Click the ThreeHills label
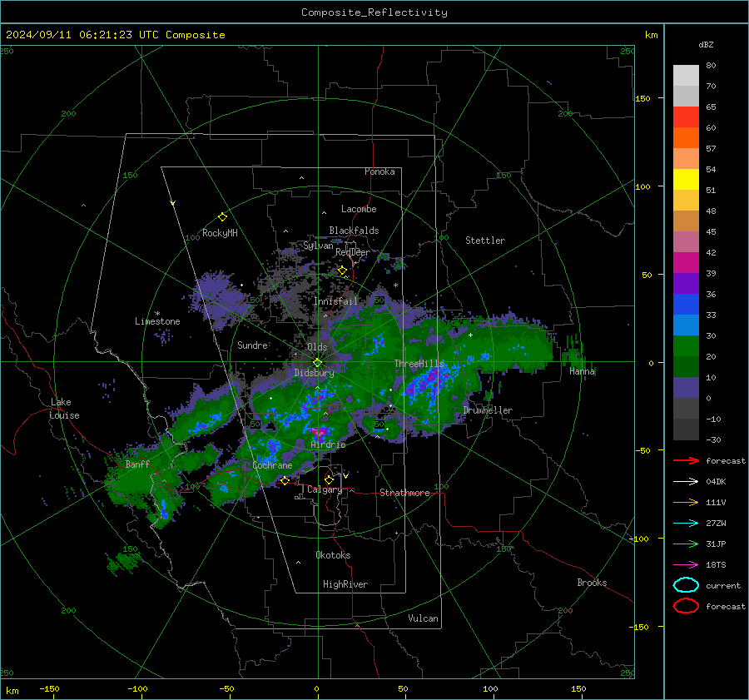 point(419,364)
